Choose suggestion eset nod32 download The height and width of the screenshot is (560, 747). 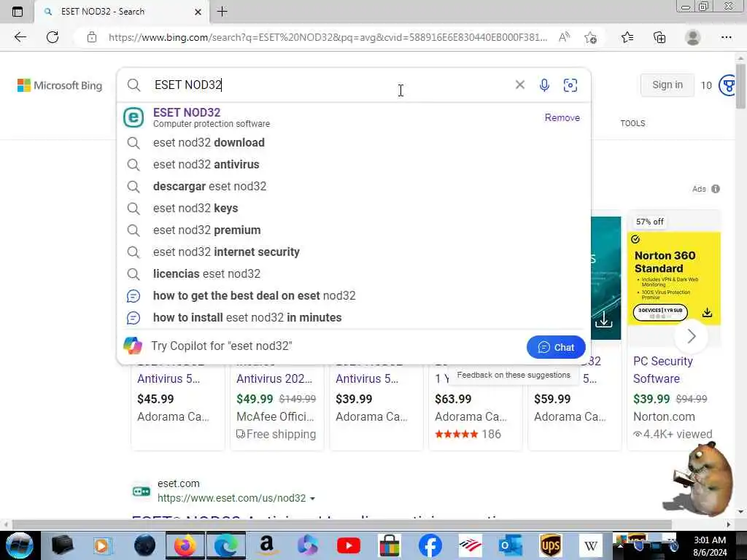point(352,142)
